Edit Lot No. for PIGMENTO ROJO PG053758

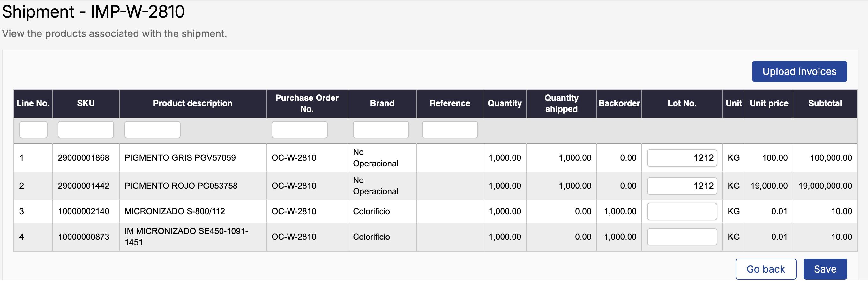[x=682, y=186]
